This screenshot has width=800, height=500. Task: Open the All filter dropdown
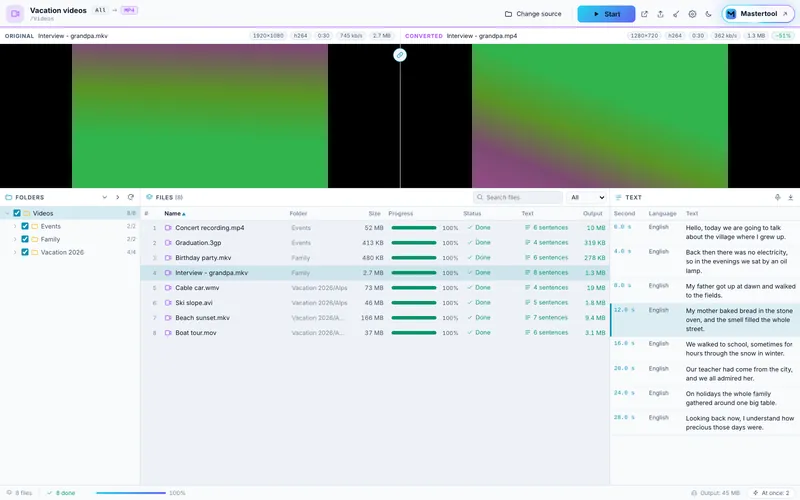(587, 197)
